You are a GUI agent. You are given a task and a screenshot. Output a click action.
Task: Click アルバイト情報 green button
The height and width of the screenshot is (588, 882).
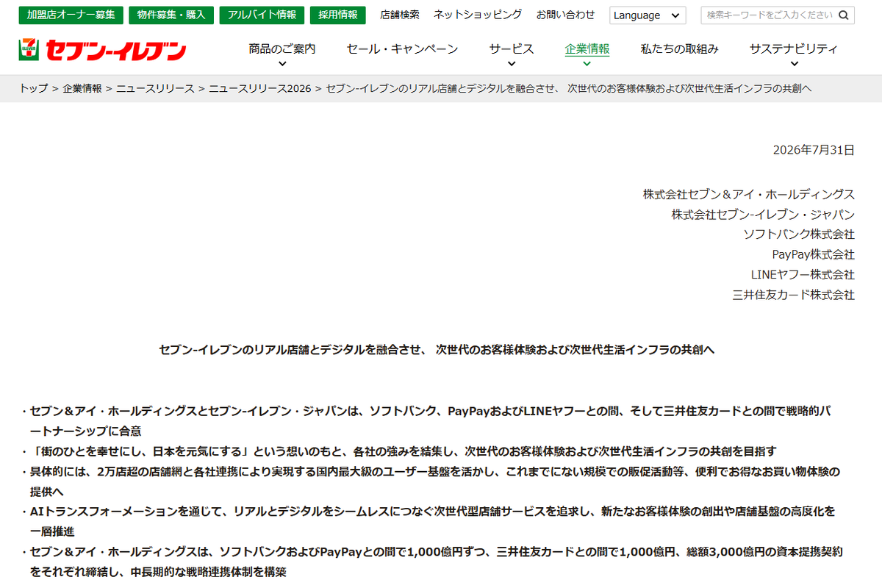[262, 15]
